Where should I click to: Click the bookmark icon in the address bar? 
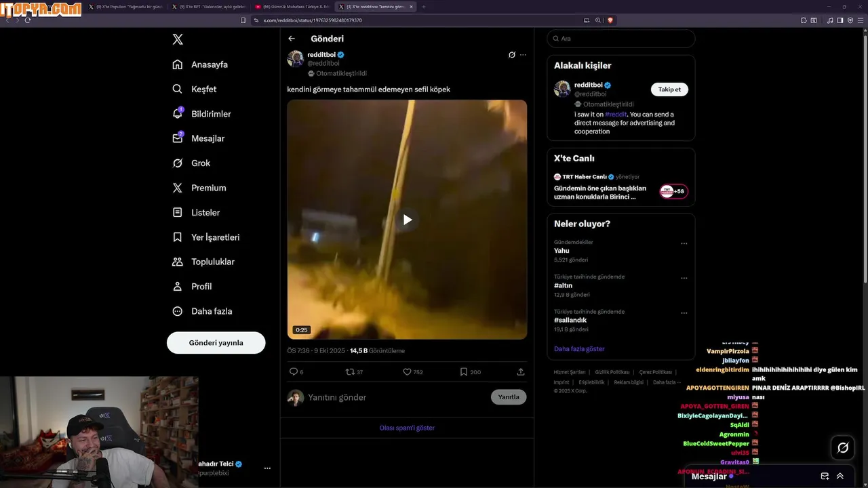[x=243, y=20]
